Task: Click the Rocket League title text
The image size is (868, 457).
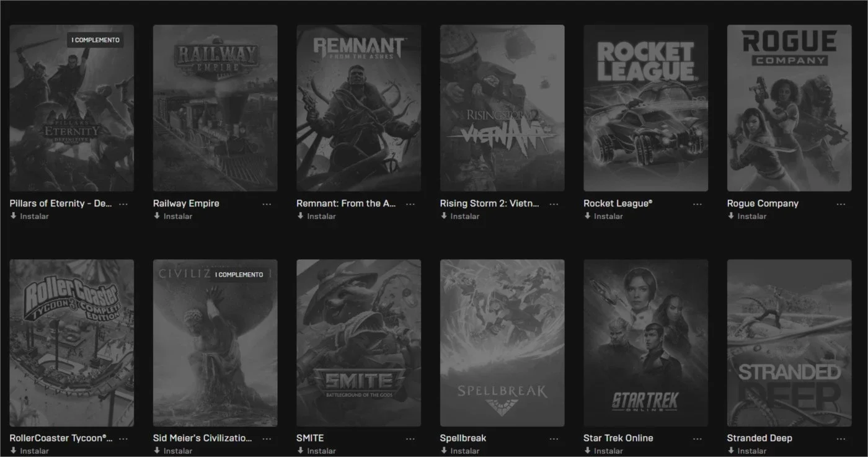Action: (618, 203)
